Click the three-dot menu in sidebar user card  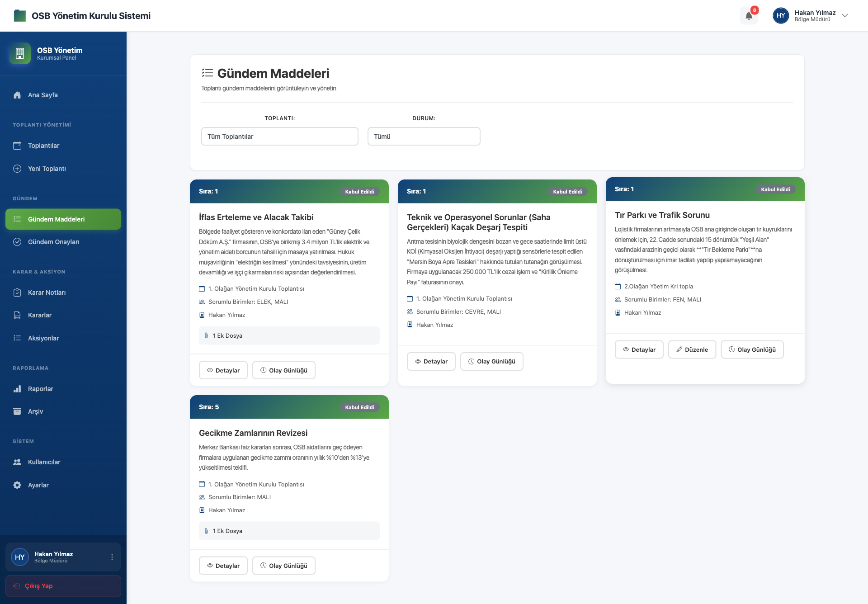point(112,557)
